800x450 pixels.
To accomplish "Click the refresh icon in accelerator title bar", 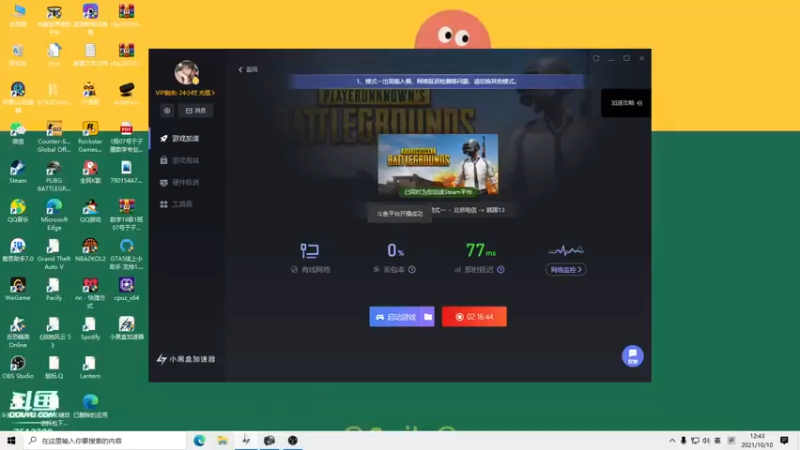I will 596,58.
